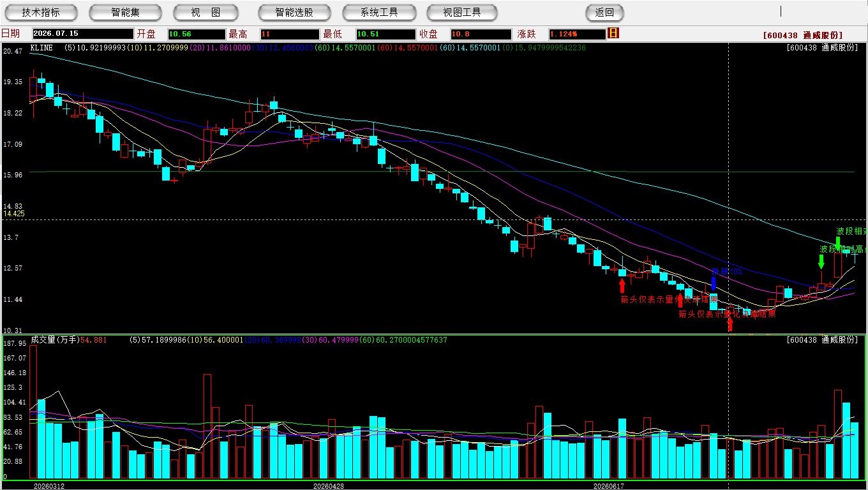
Task: Click the 涨跌 field showing 1.124%
Action: pos(576,34)
